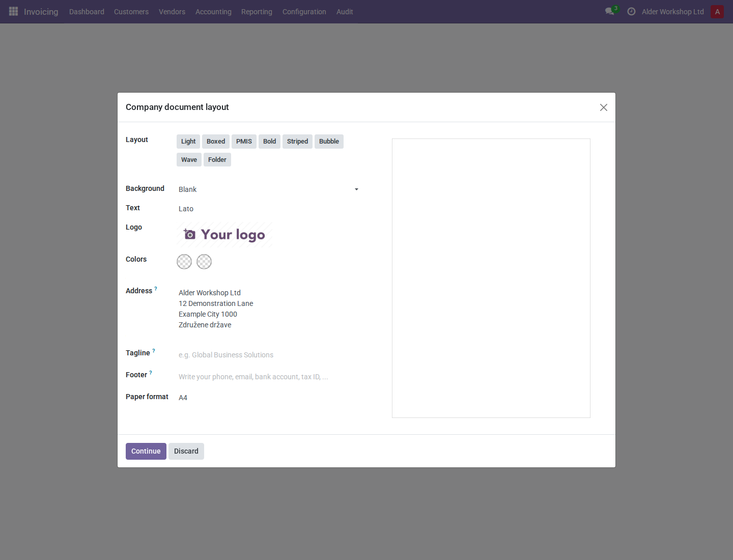This screenshot has height=560, width=733.
Task: Click into the Tagline input field
Action: pos(269,355)
